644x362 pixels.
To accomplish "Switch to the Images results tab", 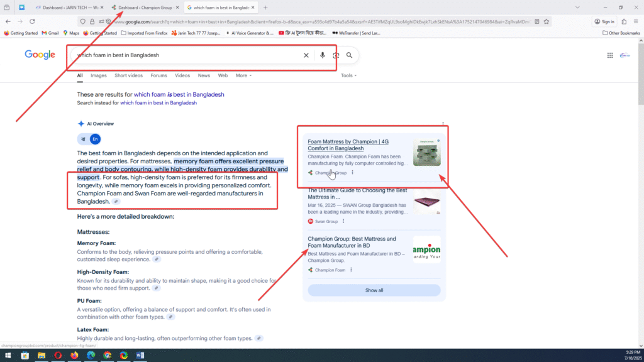I will pos(98,75).
